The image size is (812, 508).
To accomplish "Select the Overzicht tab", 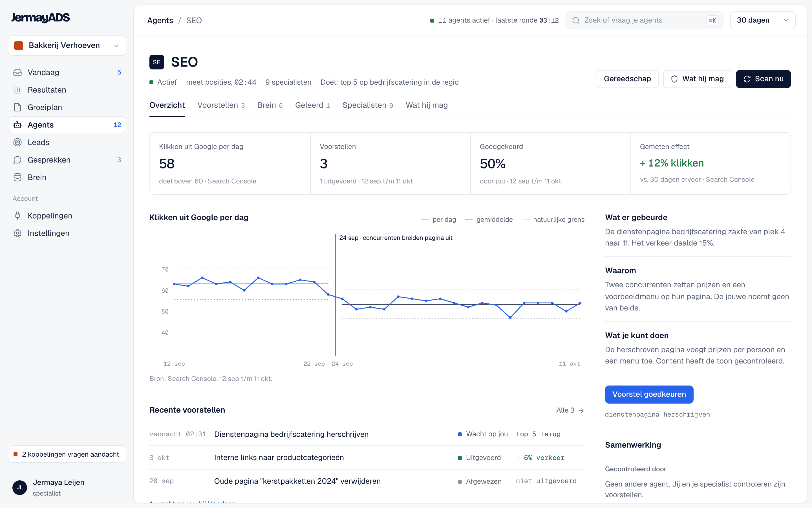I will pos(167,105).
